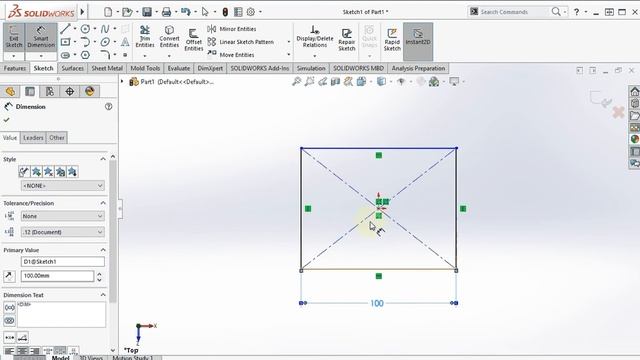Screen dimensions: 640x360
Task: Select the Line sketch tool
Action: click(x=65, y=29)
